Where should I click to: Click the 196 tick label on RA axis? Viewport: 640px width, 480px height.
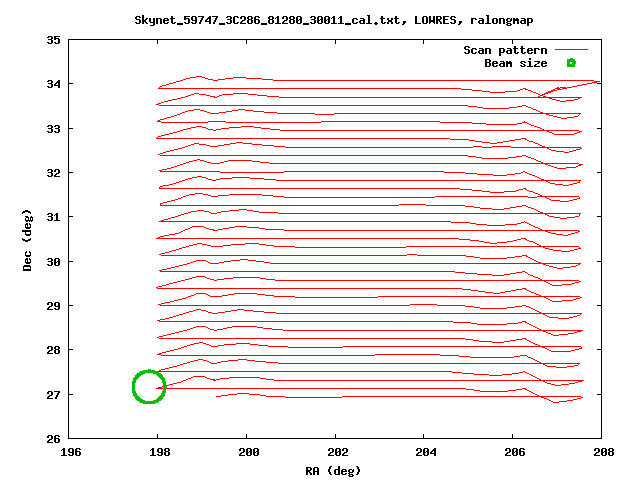71,452
